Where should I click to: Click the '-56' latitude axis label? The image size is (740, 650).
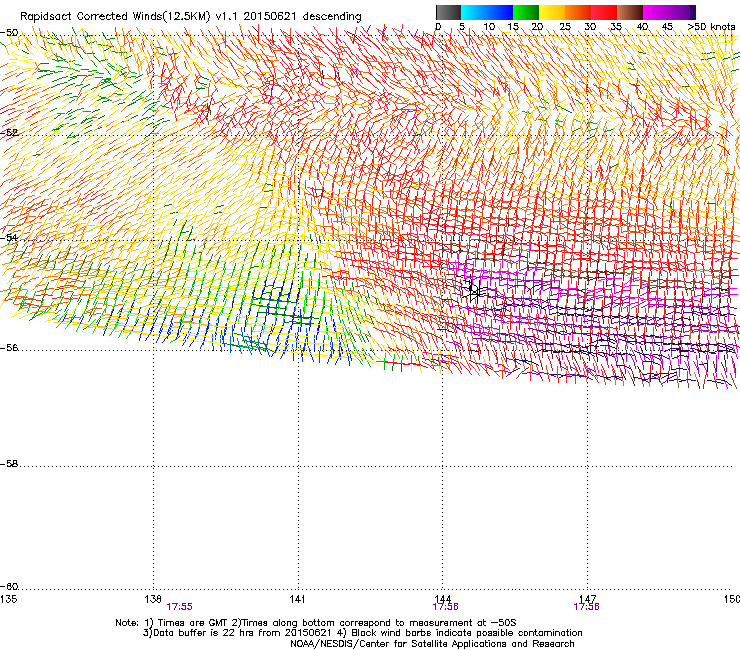tap(9, 348)
